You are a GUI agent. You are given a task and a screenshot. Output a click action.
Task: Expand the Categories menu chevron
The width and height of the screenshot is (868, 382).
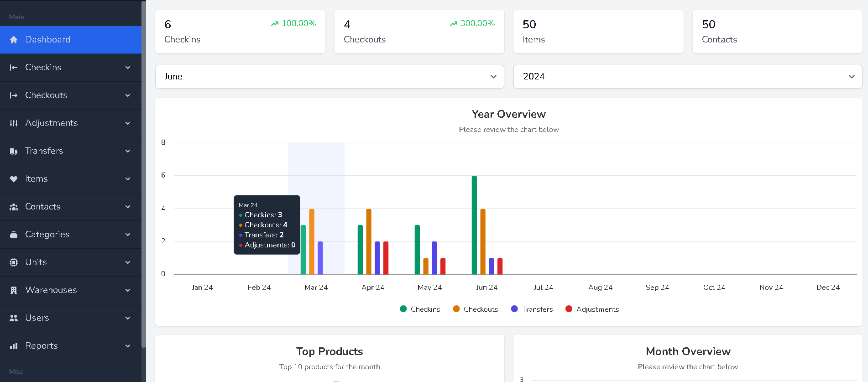pos(128,235)
